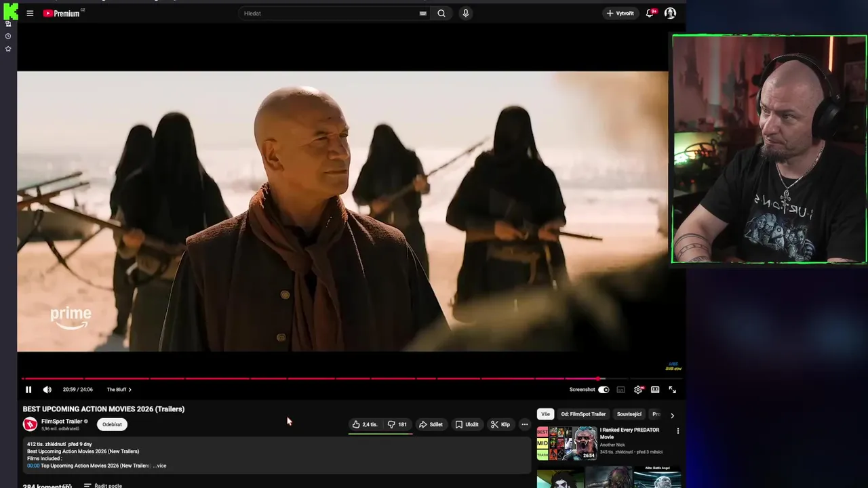This screenshot has width=868, height=488.
Task: Toggle autoplay switch off
Action: click(604, 390)
